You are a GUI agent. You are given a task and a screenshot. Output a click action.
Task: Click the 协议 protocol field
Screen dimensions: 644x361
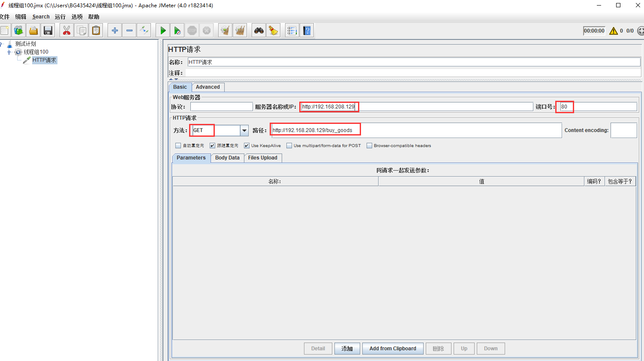point(222,107)
